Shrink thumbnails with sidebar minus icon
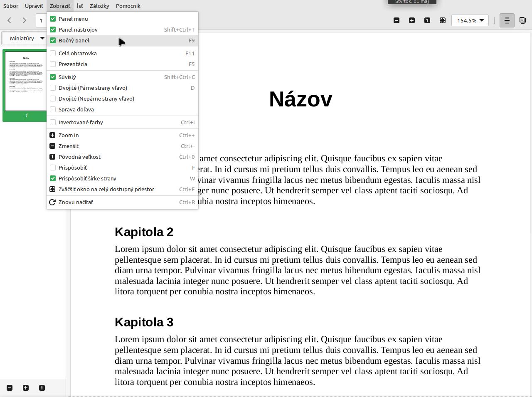532x397 pixels. point(10,388)
